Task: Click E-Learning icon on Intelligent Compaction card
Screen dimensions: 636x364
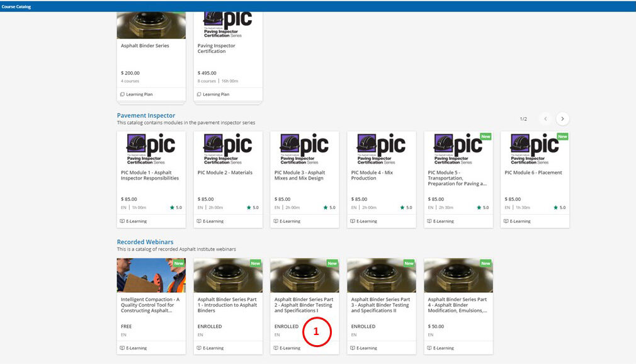Action: (122, 348)
